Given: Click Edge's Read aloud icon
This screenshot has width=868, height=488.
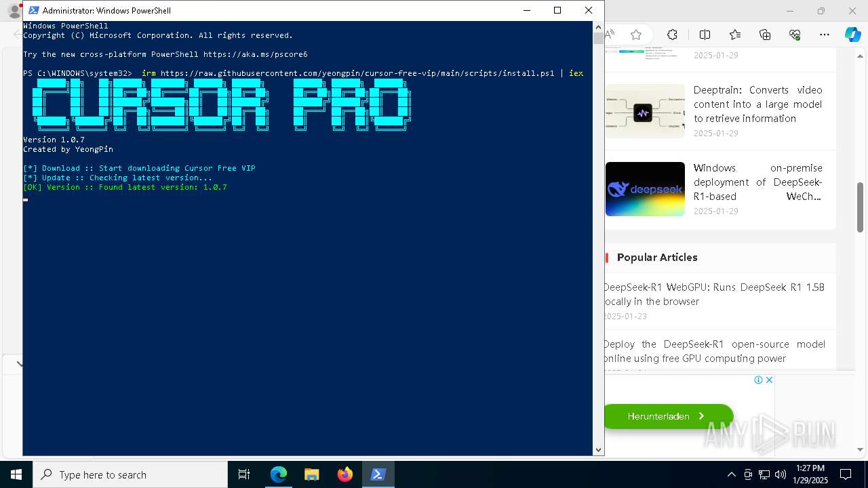Looking at the screenshot, I should [610, 35].
